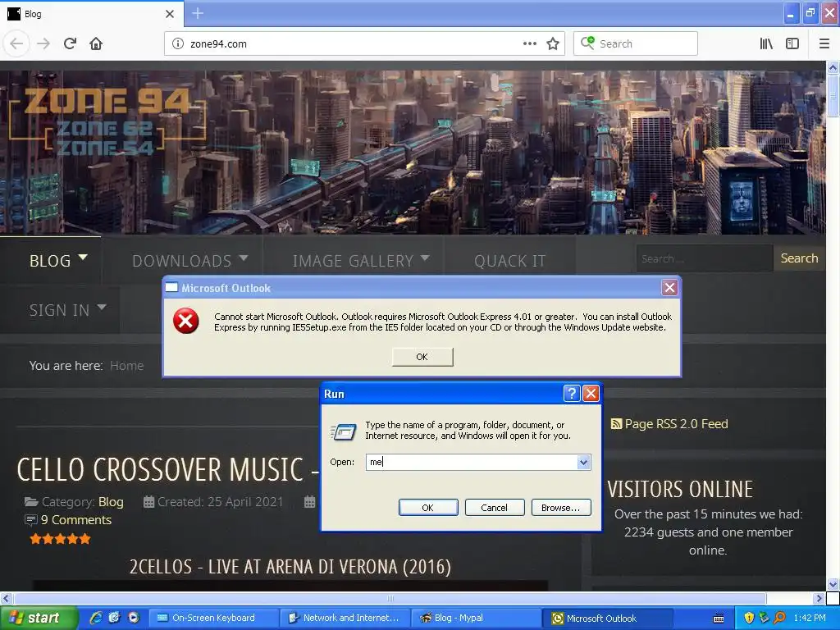Image resolution: width=840 pixels, height=630 pixels.
Task: Open the Page RSS 2.0 Feed link
Action: click(x=676, y=424)
